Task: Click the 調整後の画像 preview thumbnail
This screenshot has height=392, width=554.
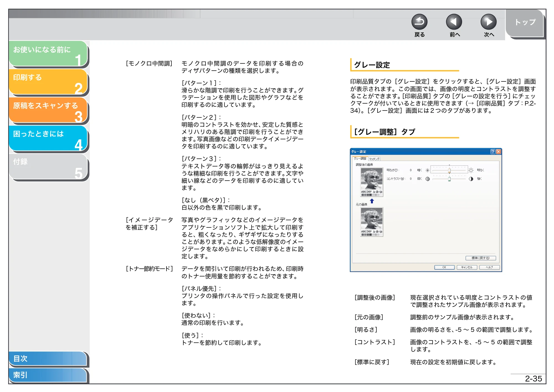Action: pyautogui.click(x=371, y=182)
